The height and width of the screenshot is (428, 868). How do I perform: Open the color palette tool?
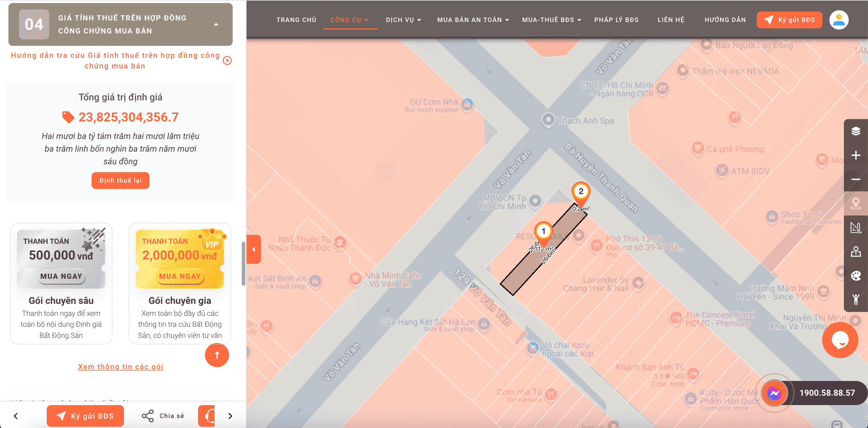[x=856, y=276]
